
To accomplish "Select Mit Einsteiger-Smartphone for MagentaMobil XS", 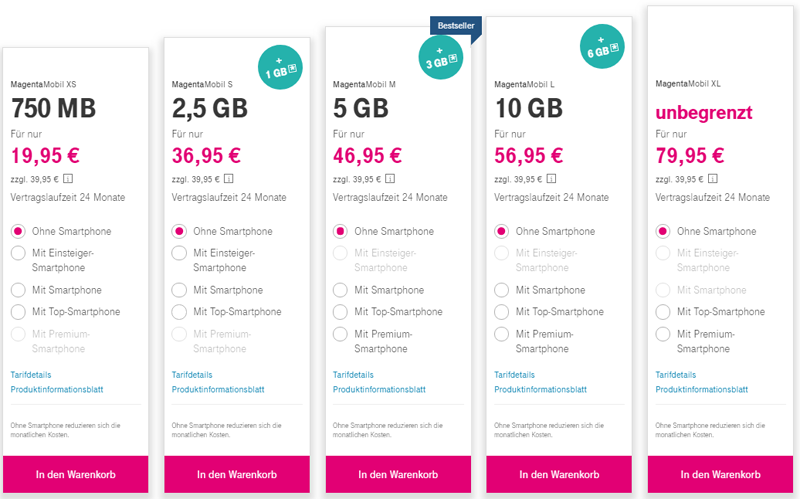I will [18, 253].
